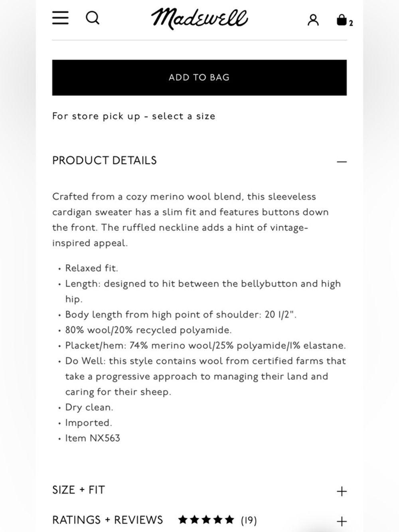Click the Do Well wool certification bullet
The width and height of the screenshot is (399, 532).
205,376
